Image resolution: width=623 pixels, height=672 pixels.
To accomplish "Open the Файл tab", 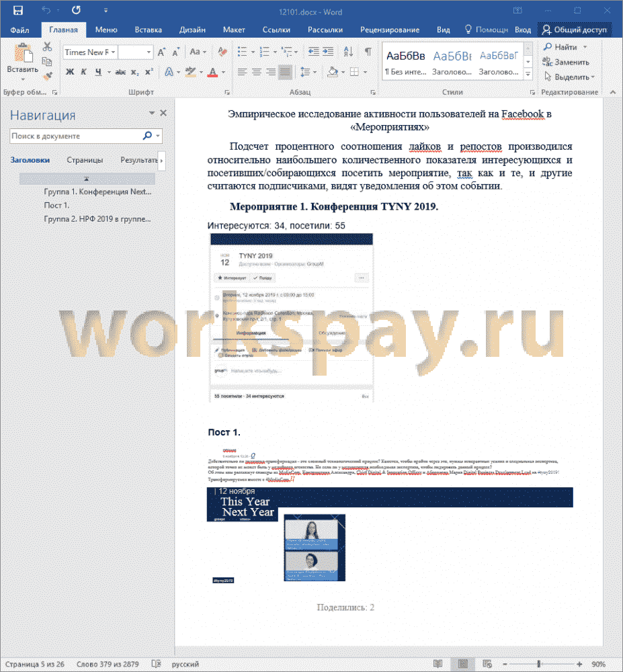I will [19, 30].
